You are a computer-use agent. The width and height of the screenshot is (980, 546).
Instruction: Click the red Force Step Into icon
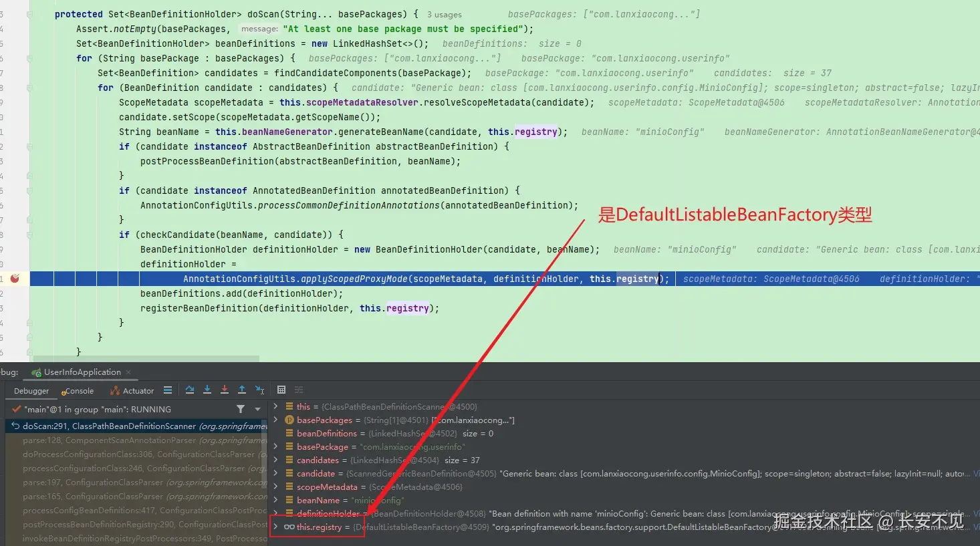(225, 390)
